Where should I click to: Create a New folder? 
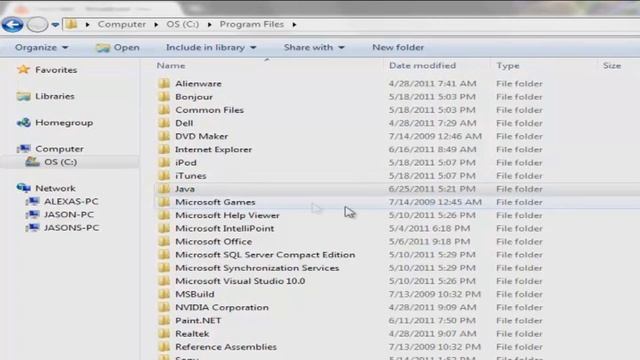point(398,47)
